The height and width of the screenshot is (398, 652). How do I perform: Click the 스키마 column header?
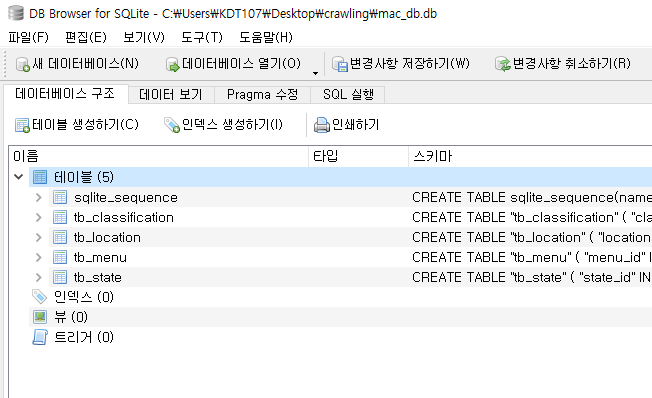tap(530, 156)
